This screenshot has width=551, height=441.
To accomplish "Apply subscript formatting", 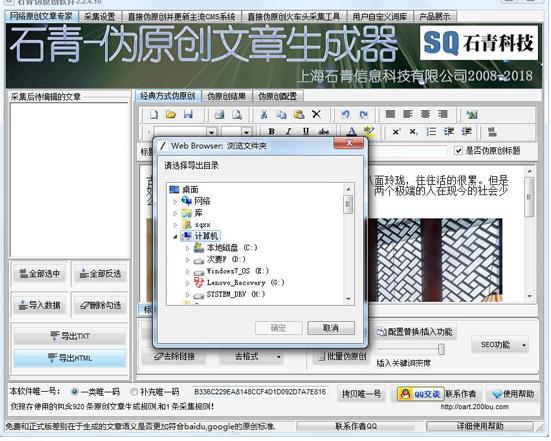I will [414, 132].
